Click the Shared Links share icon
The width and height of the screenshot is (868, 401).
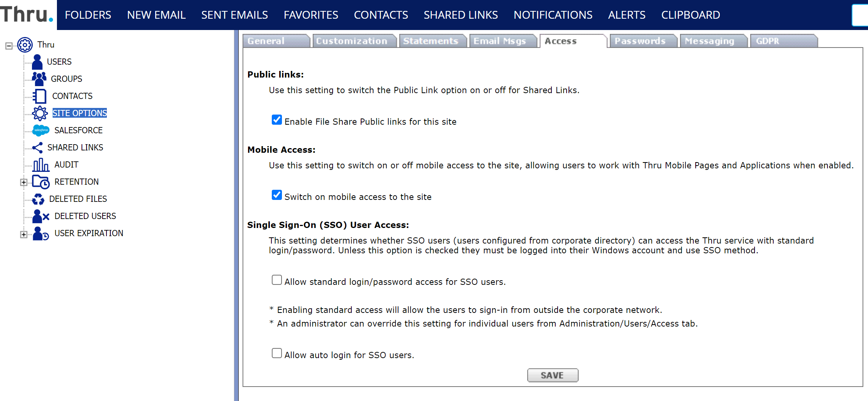pos(37,148)
